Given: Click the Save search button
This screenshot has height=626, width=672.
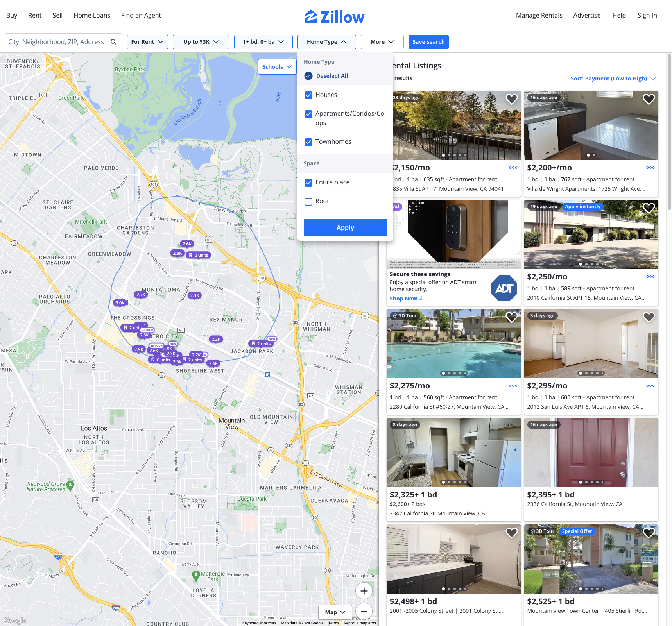Looking at the screenshot, I should click(428, 42).
